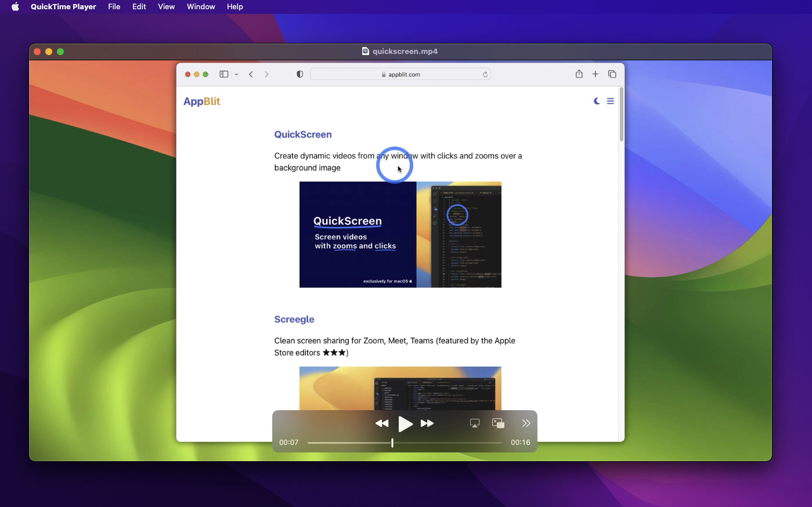This screenshot has height=507, width=812.
Task: Click the AirPlay icon in playback controls
Action: 475,423
